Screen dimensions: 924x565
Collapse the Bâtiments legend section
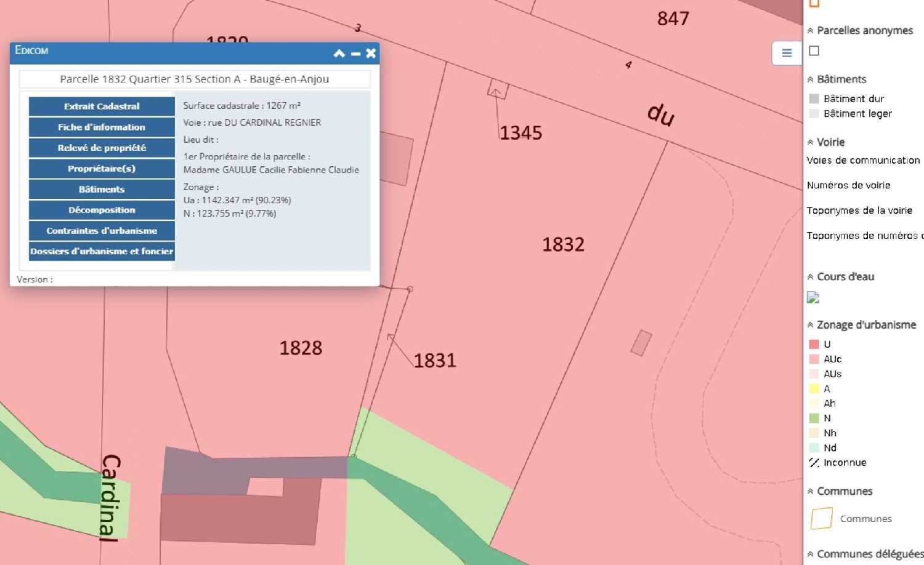[x=811, y=79]
